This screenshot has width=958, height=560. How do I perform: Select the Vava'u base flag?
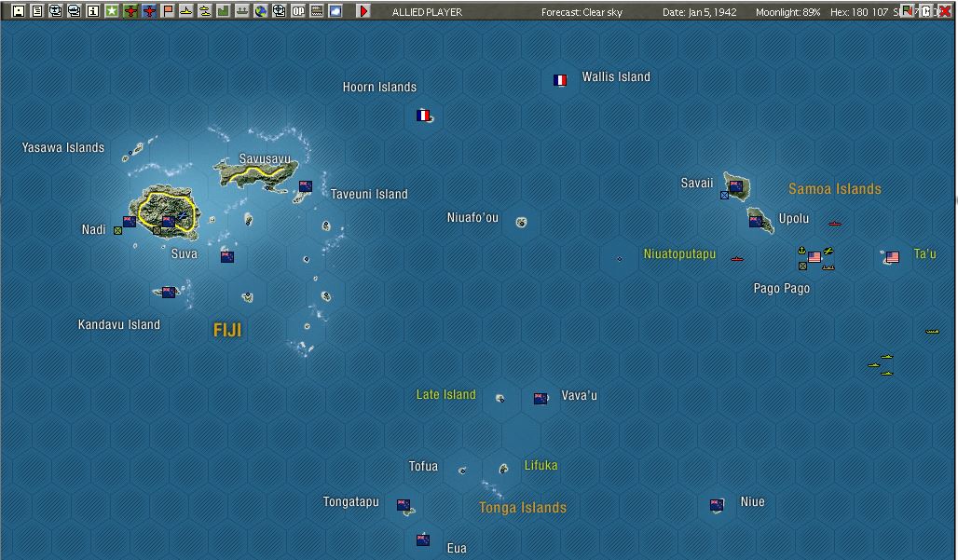click(541, 398)
